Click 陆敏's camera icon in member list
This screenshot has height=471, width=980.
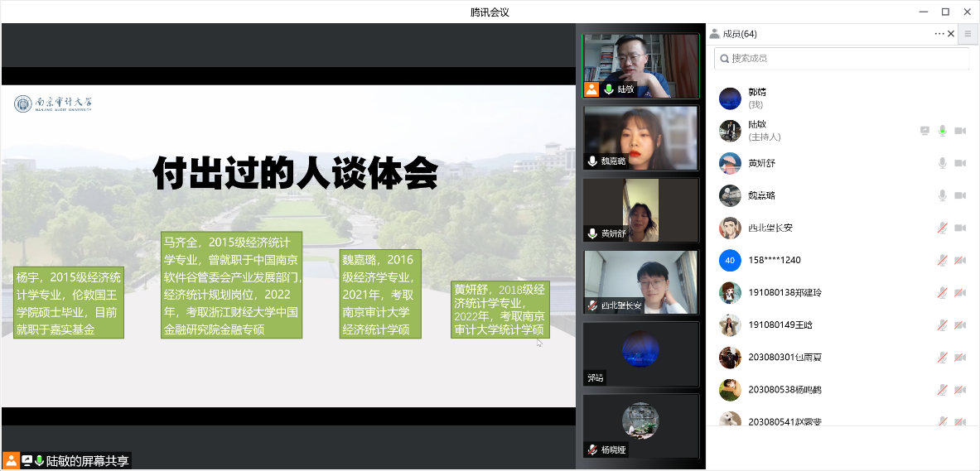point(960,131)
